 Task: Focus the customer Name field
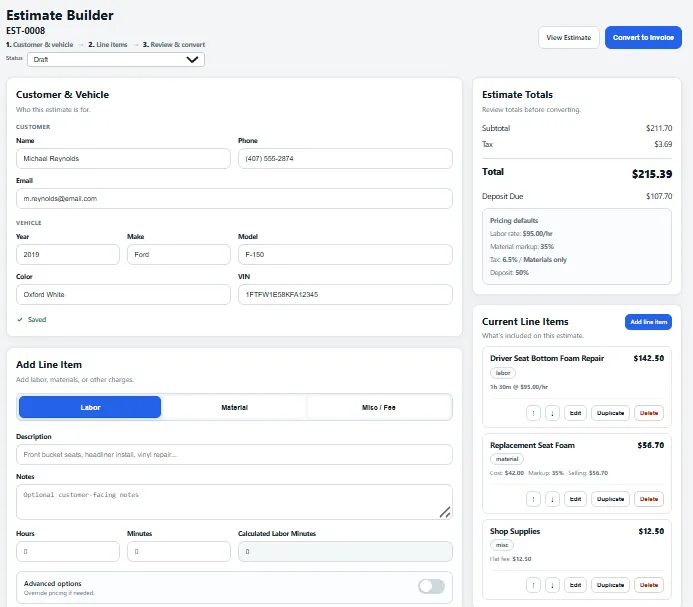pos(123,158)
